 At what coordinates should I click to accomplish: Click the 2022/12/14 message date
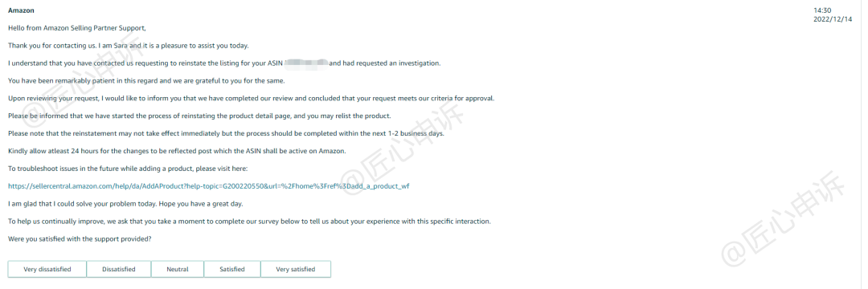(832, 19)
